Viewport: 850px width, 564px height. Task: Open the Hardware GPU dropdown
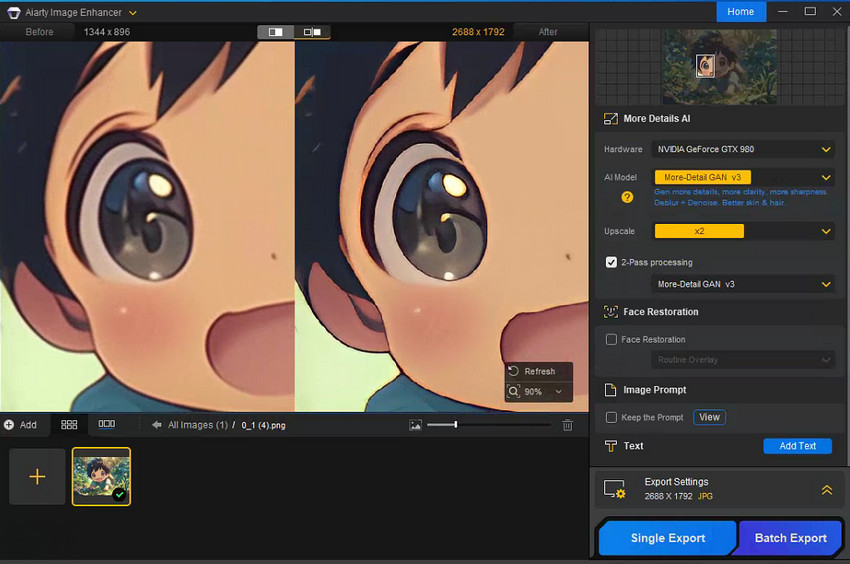(x=741, y=149)
